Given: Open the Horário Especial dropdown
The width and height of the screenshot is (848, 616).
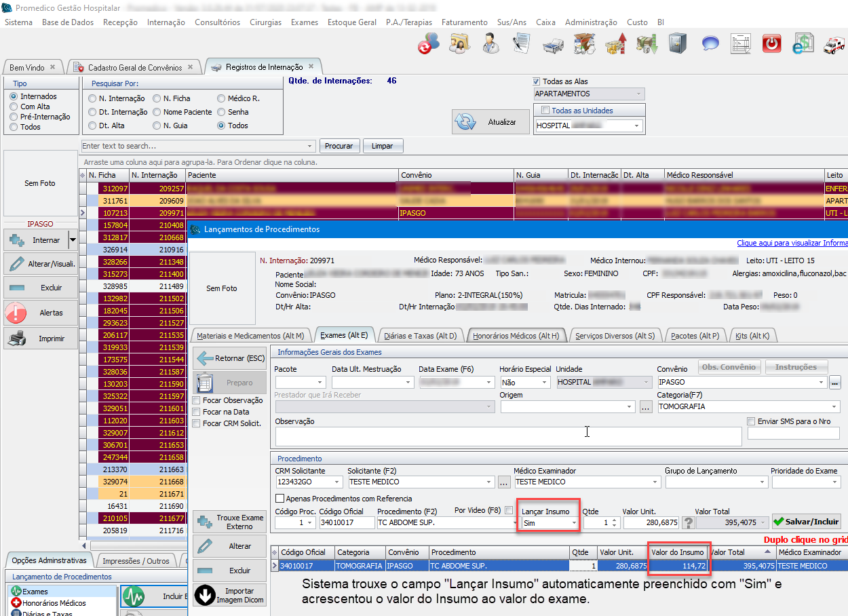Looking at the screenshot, I should tap(545, 383).
